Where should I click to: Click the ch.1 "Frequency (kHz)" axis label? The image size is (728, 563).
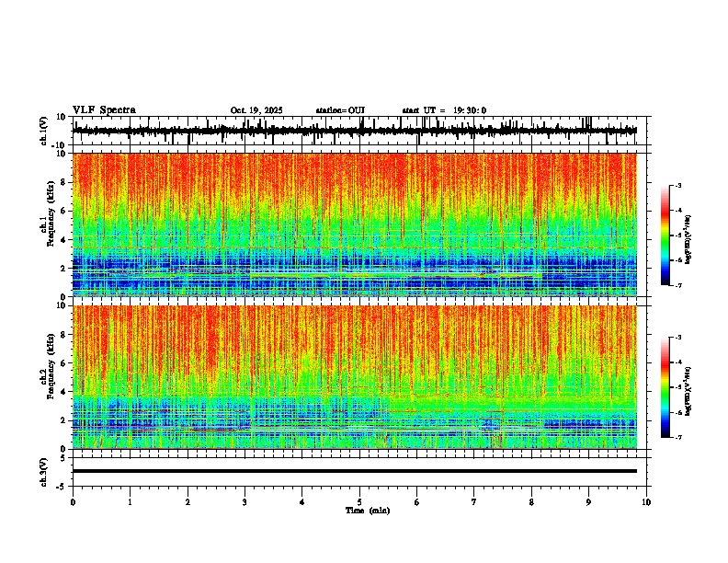[x=51, y=213]
